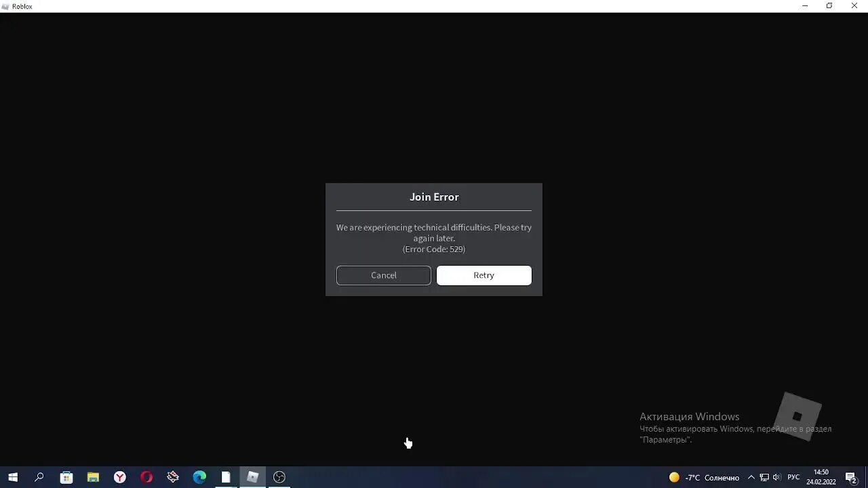The height and width of the screenshot is (488, 868).
Task: Click the Roblox title bar logo
Action: pos(5,6)
